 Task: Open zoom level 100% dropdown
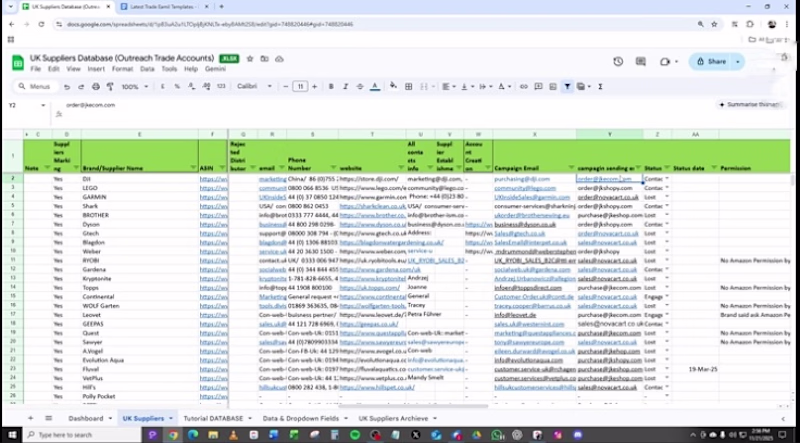(135, 87)
